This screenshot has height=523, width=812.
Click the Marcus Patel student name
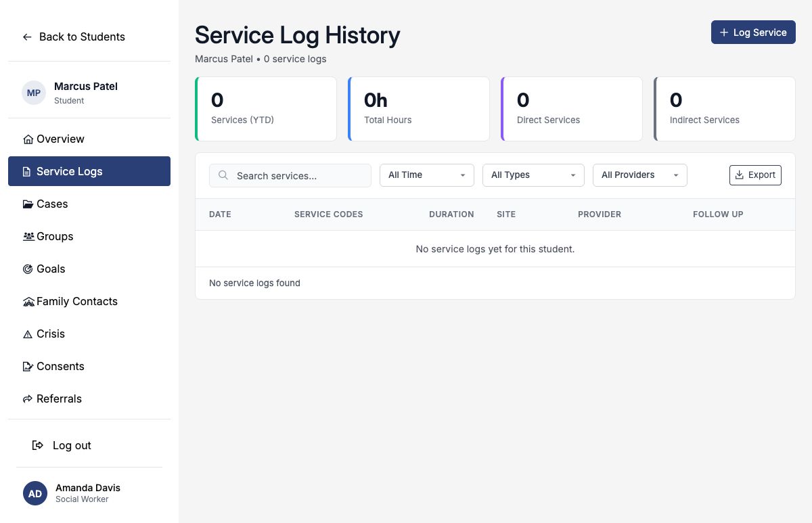point(86,87)
